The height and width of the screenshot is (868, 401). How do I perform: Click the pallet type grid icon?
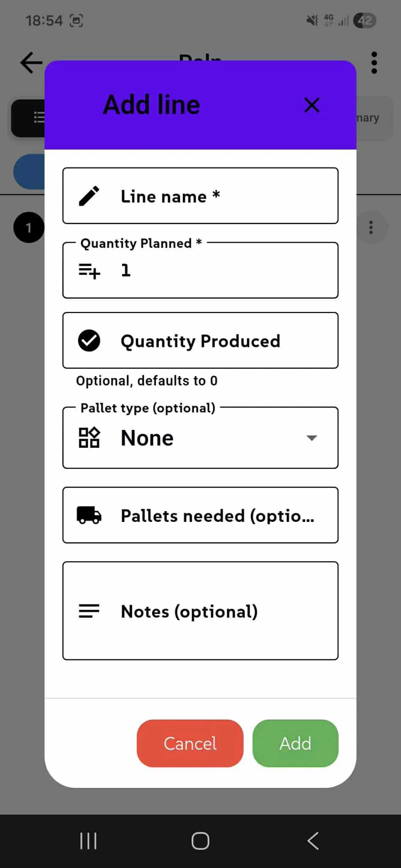(89, 438)
